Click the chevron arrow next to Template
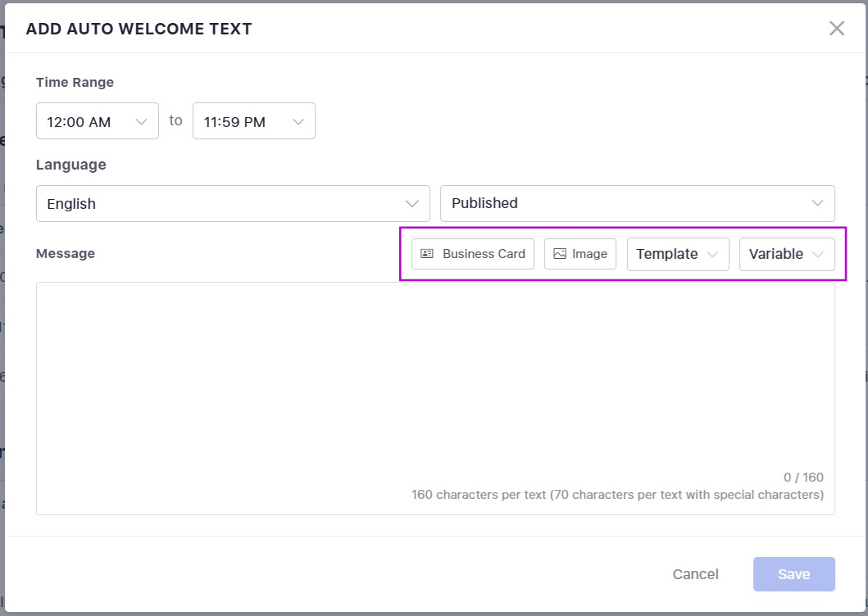Screen dimensions: 868x616 pyautogui.click(x=712, y=254)
